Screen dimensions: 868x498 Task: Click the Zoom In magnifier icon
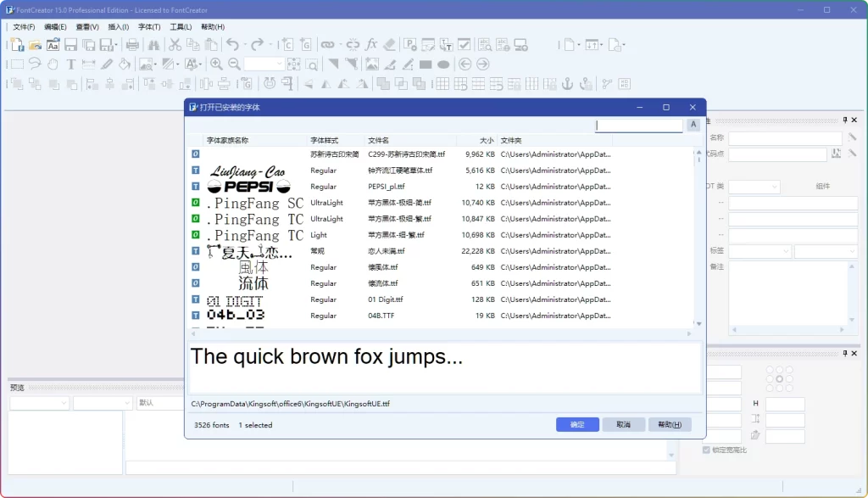[216, 64]
